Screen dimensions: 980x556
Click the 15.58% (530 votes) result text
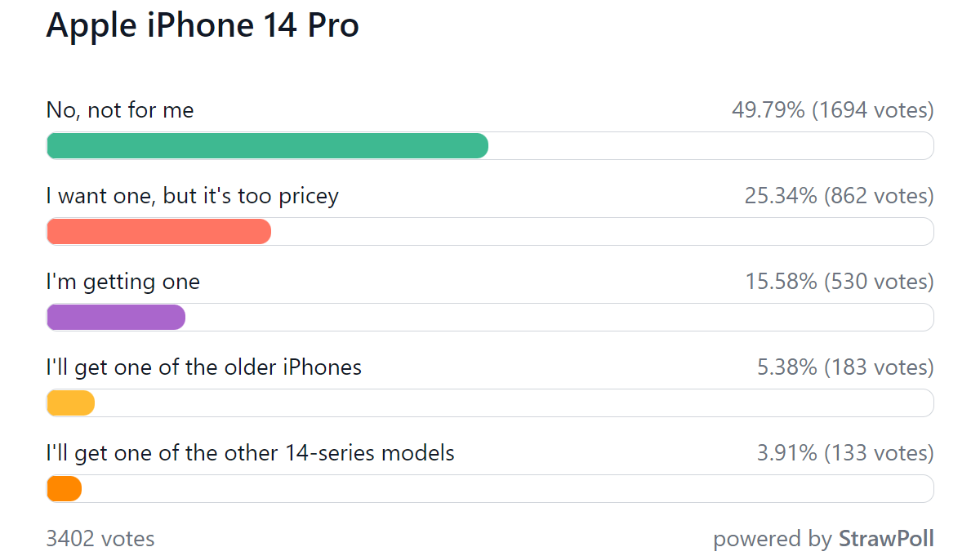click(x=840, y=282)
